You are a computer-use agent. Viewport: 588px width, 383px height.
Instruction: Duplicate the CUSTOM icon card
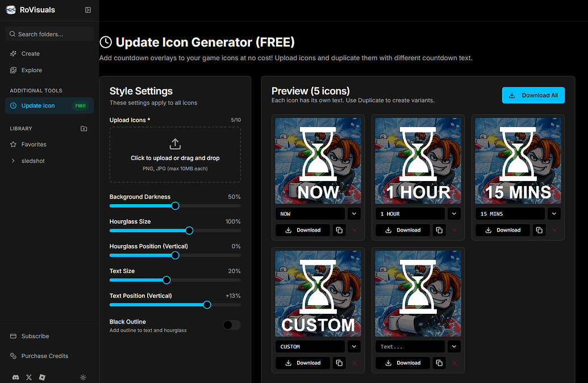click(339, 363)
